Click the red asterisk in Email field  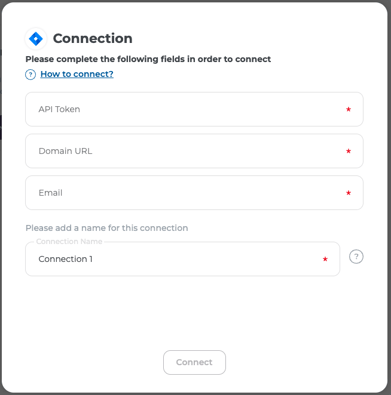(348, 193)
